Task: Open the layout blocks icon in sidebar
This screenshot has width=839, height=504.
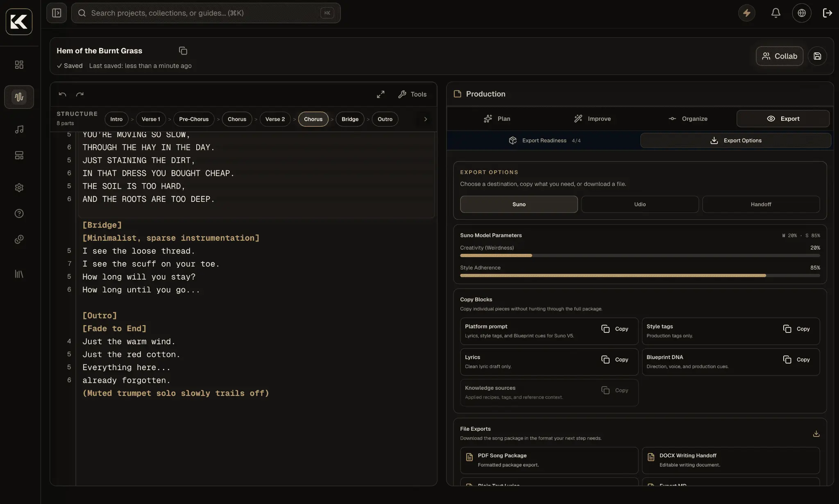Action: (x=19, y=155)
